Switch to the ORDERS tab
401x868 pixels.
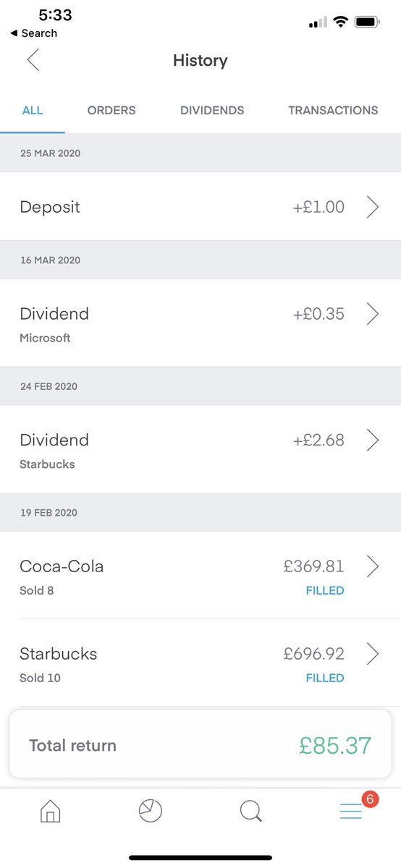point(111,111)
